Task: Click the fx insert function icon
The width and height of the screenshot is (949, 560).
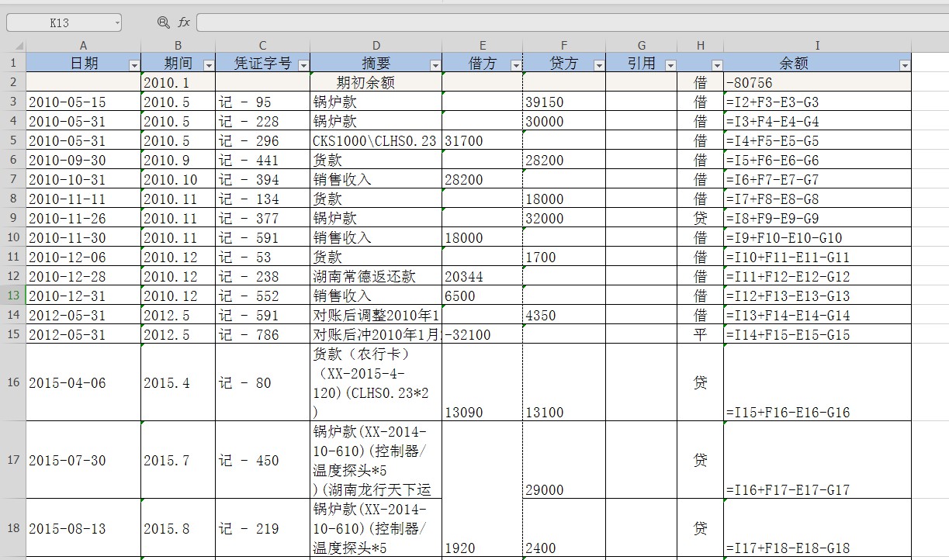Action: tap(183, 22)
